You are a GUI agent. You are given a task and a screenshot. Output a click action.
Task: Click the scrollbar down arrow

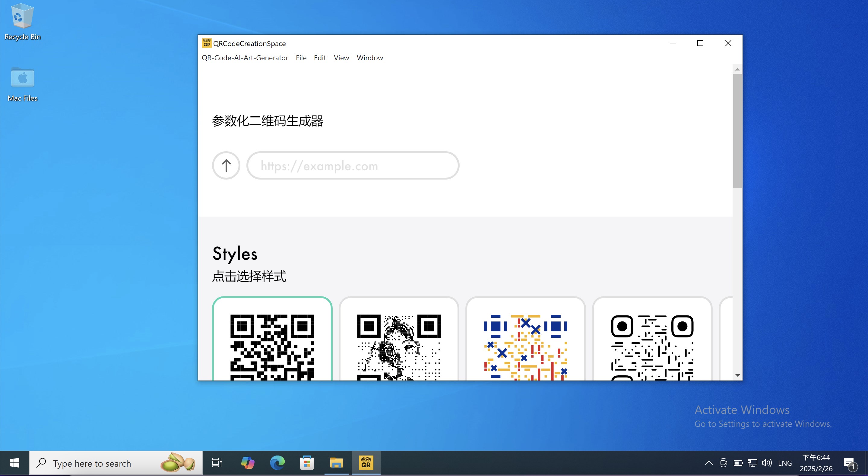pyautogui.click(x=737, y=375)
